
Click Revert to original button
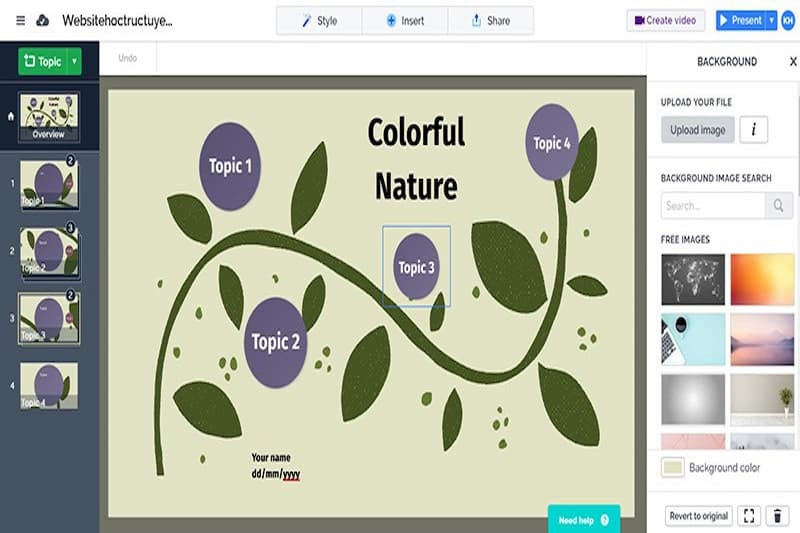(699, 516)
